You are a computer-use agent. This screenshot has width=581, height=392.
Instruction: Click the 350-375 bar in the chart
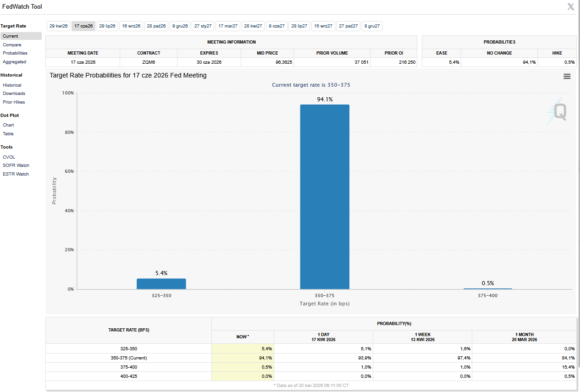pyautogui.click(x=325, y=197)
